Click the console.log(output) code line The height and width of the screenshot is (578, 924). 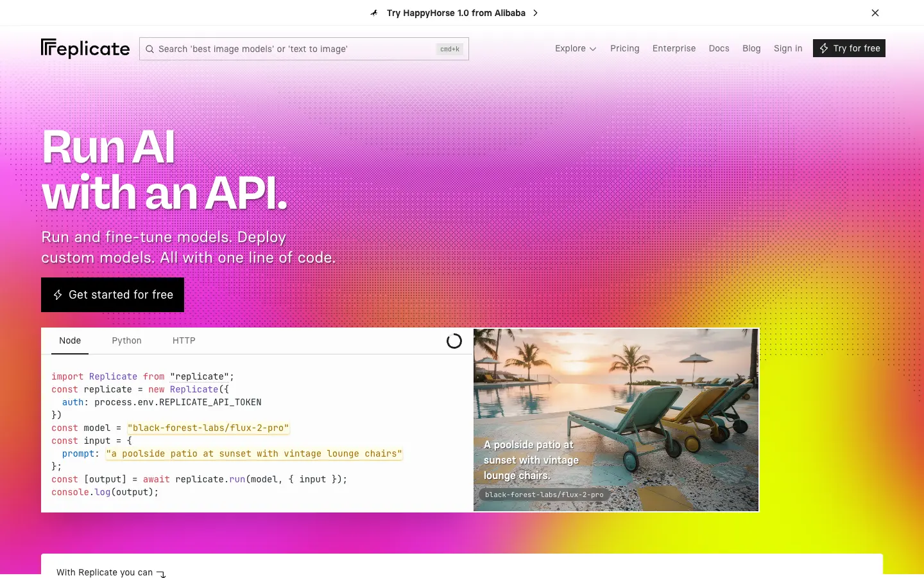tap(105, 492)
